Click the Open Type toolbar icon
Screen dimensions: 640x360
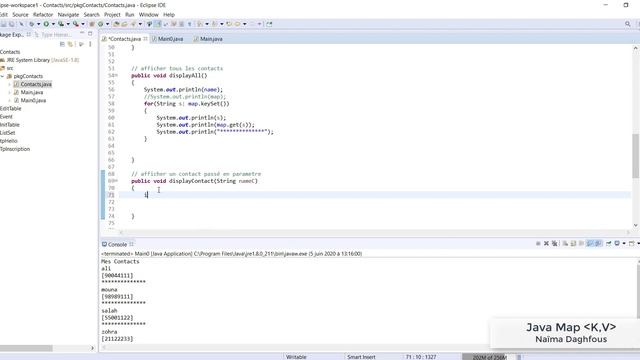tap(116, 24)
